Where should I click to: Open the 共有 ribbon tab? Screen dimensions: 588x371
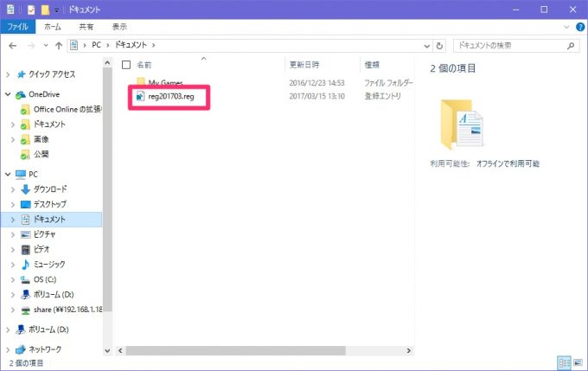tap(86, 27)
